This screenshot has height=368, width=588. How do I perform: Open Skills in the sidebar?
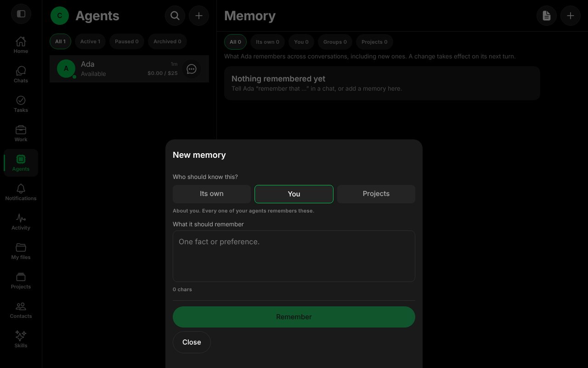point(21,339)
